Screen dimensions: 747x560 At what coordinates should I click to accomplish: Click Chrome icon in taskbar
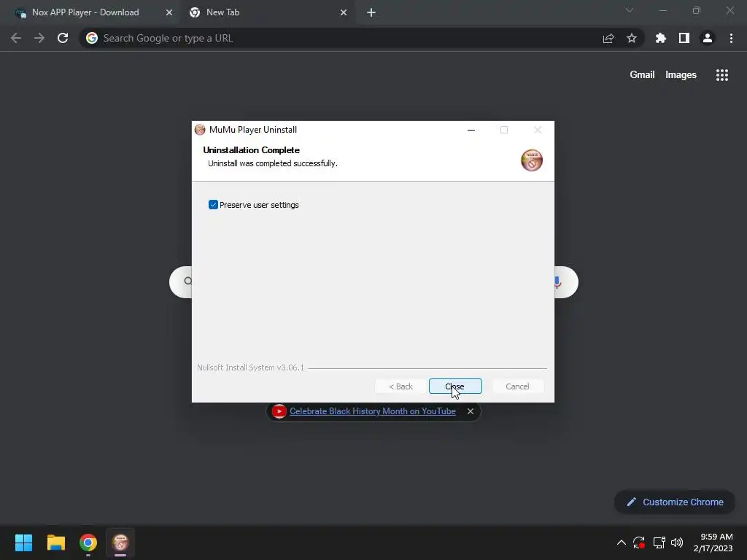[x=88, y=542]
